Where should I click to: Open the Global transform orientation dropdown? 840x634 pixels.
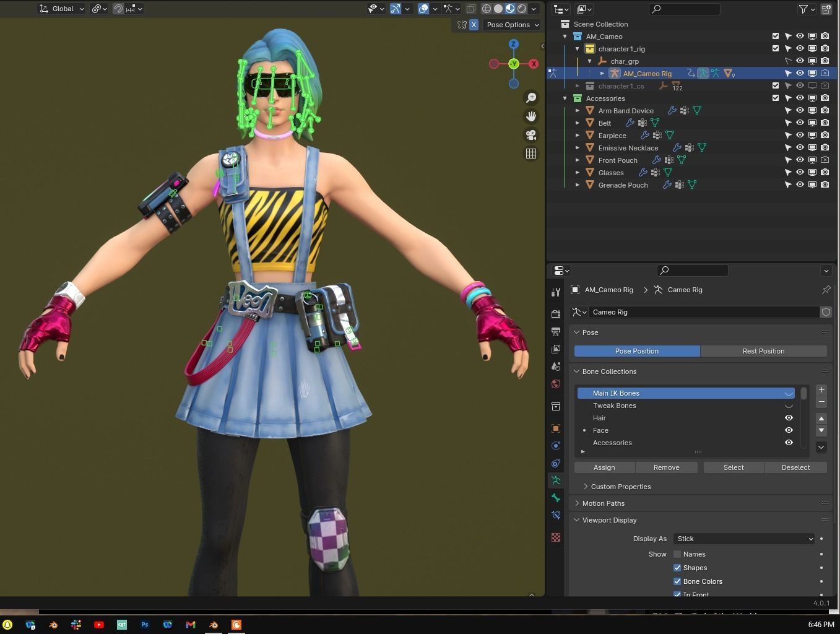coord(61,9)
